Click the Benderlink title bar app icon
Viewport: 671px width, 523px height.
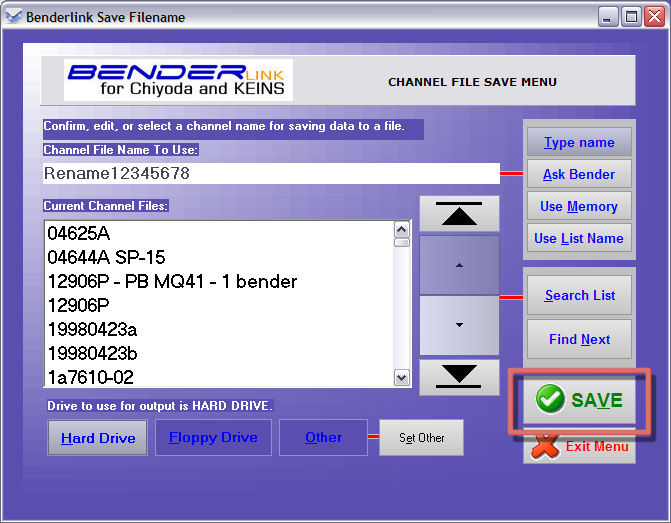coord(13,17)
